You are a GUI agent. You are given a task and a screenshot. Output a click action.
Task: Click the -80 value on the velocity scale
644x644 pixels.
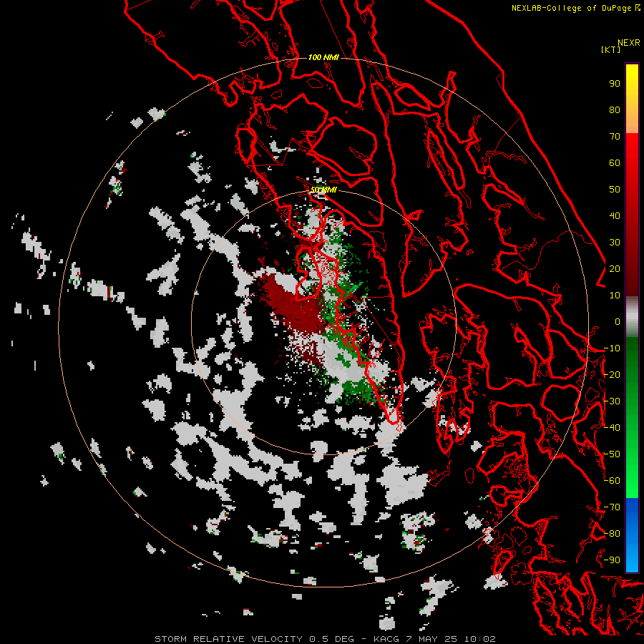(612, 534)
